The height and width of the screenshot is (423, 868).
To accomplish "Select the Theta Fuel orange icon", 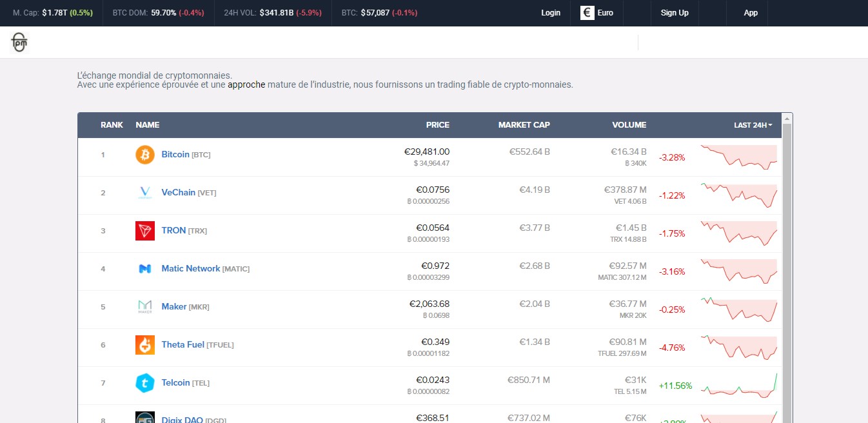I will (x=144, y=344).
